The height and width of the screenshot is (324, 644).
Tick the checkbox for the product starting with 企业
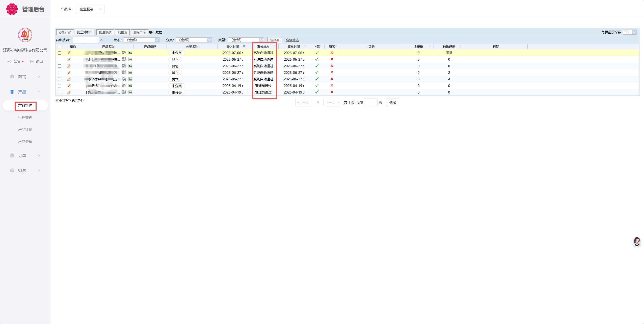point(60,59)
